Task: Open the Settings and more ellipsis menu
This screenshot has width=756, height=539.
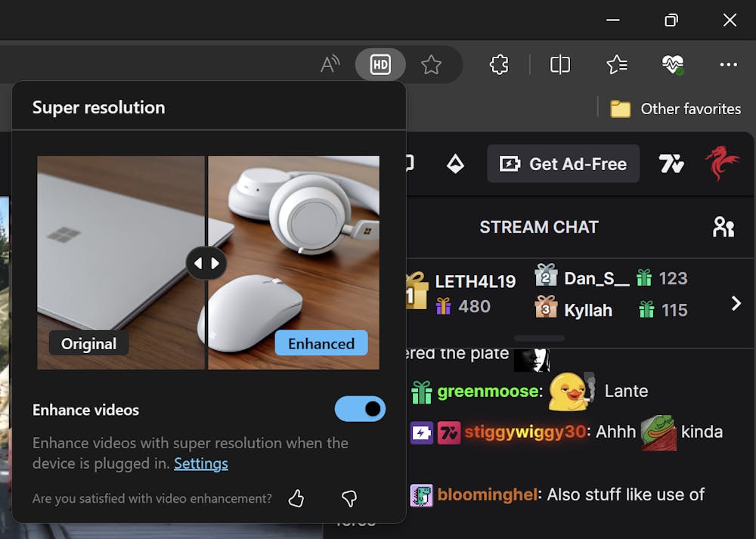Action: 728,64
